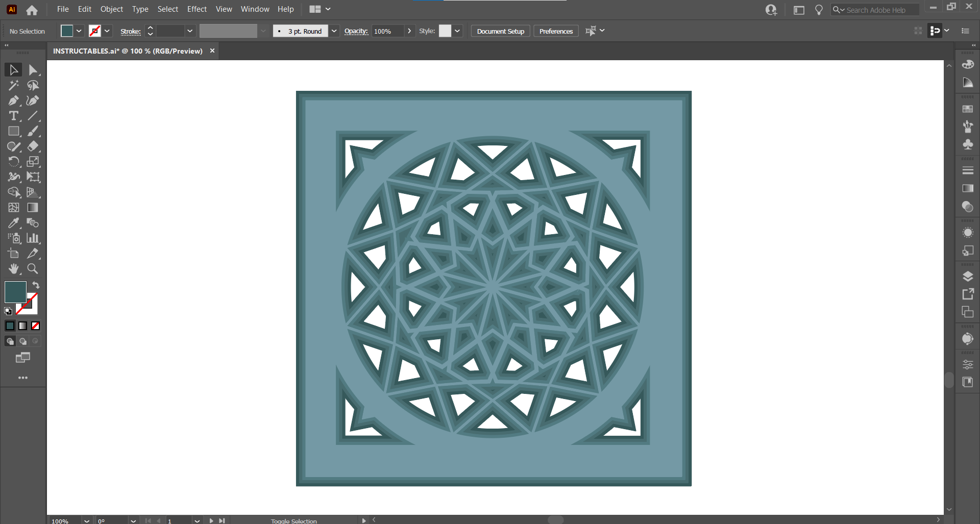This screenshot has width=980, height=524.
Task: Select the Curvature tool
Action: [33, 101]
